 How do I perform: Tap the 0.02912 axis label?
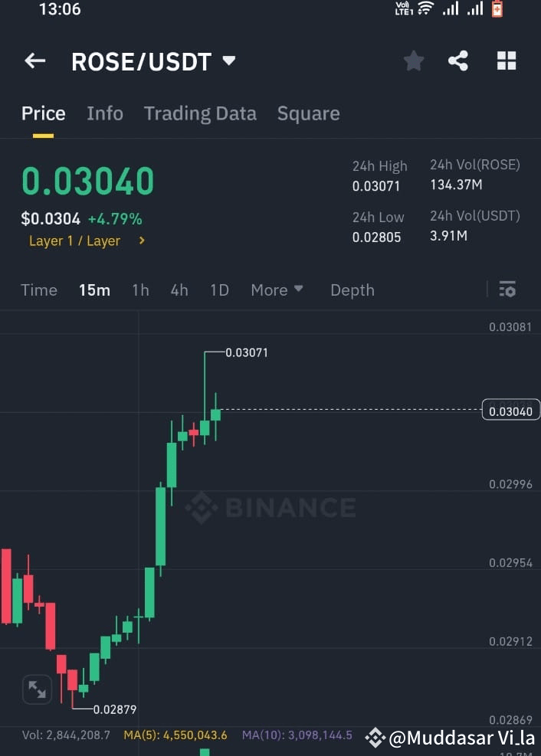(x=510, y=641)
